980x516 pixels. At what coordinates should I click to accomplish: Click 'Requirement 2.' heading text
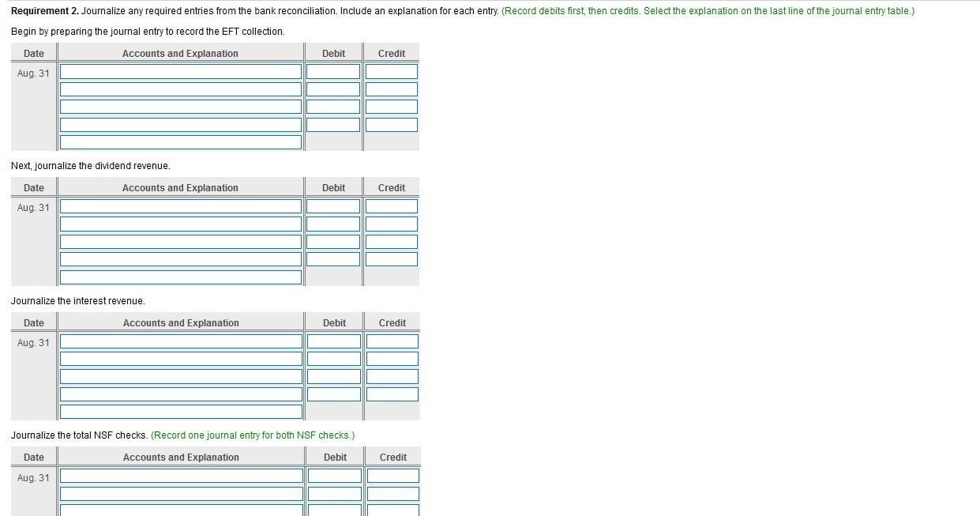point(45,11)
